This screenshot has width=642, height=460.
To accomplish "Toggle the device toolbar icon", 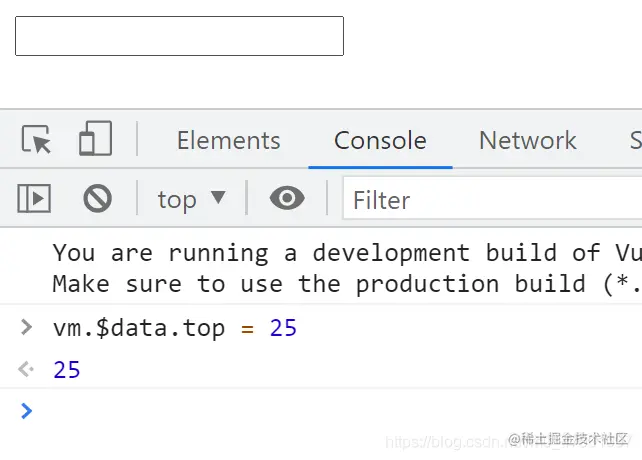I will [x=95, y=140].
